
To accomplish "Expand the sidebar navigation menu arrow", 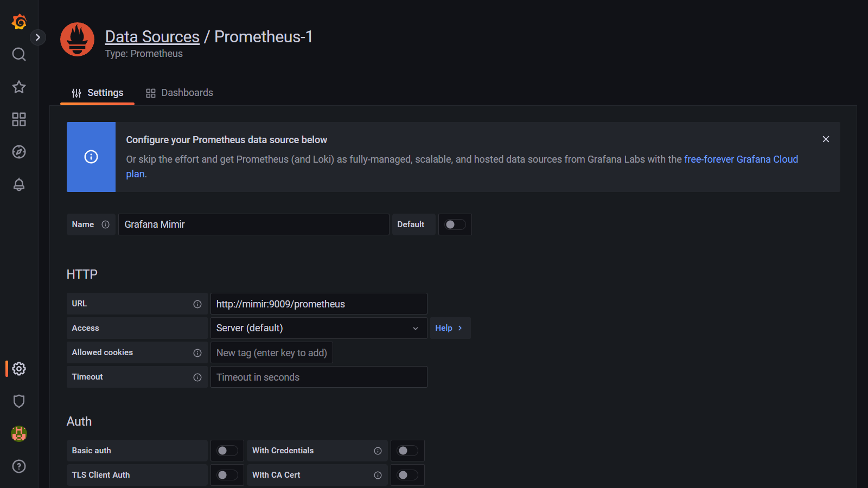I will point(37,37).
